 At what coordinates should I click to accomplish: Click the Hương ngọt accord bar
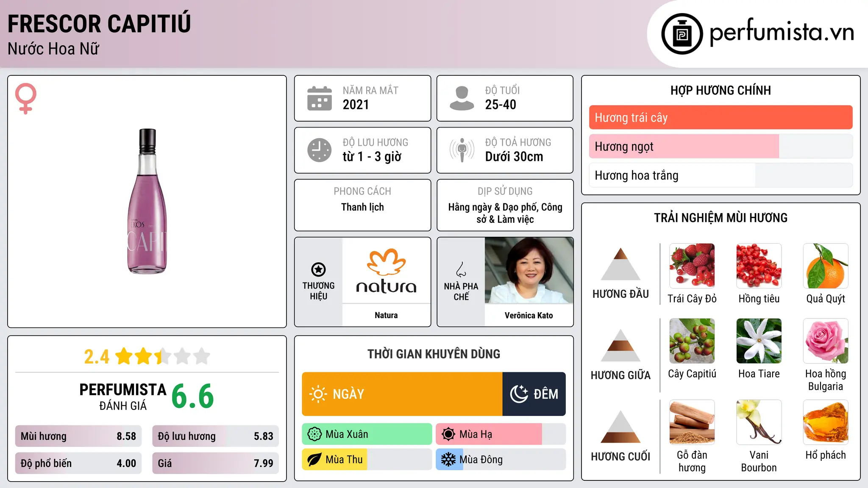721,146
